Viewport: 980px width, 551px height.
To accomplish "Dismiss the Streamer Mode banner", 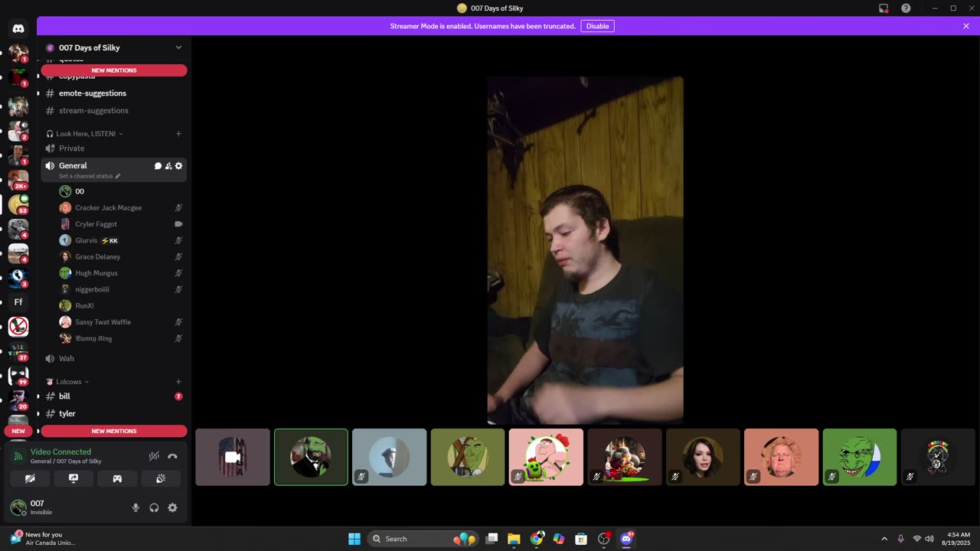I will pos(966,26).
